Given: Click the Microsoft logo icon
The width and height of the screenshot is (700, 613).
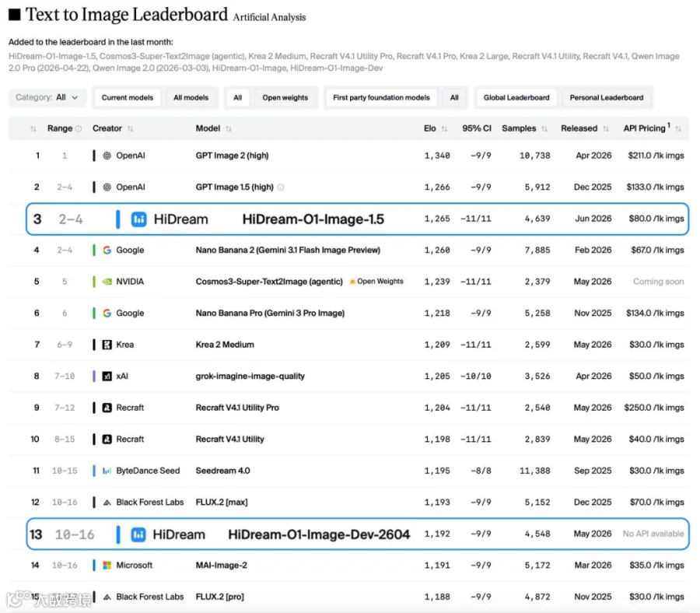Looking at the screenshot, I should pos(107,566).
